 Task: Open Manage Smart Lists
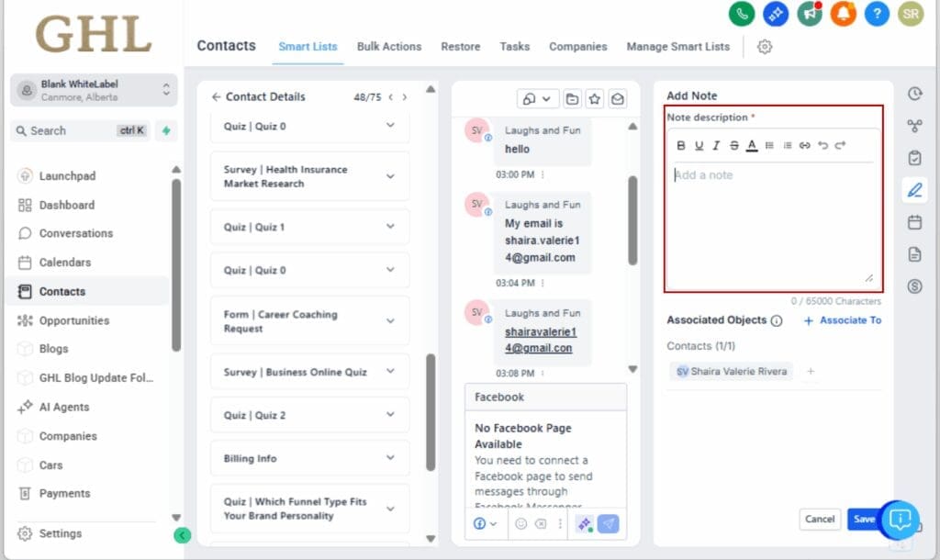tap(677, 47)
